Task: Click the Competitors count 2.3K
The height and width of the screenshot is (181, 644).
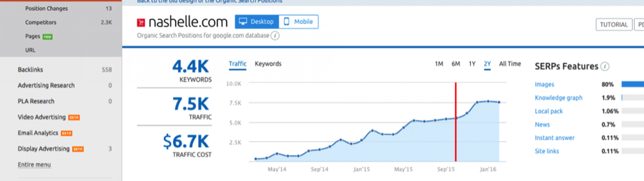Action: (106, 23)
